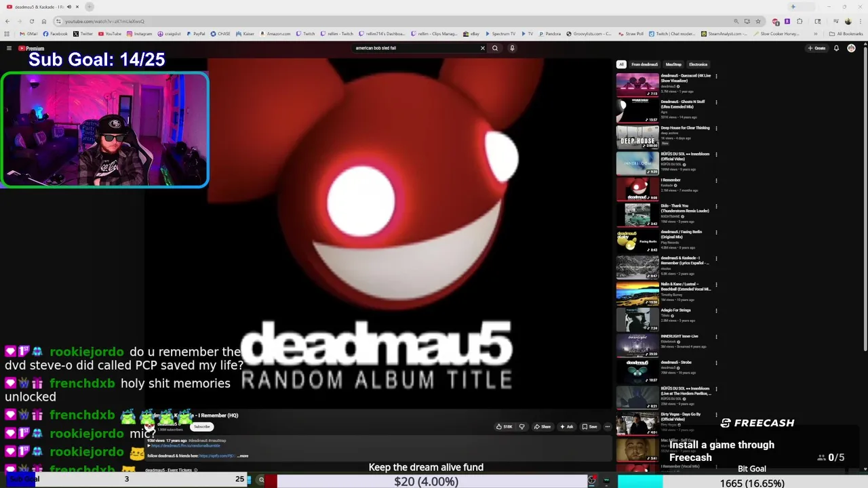Start voice search with microphone icon
The width and height of the screenshot is (868, 488).
pos(512,48)
